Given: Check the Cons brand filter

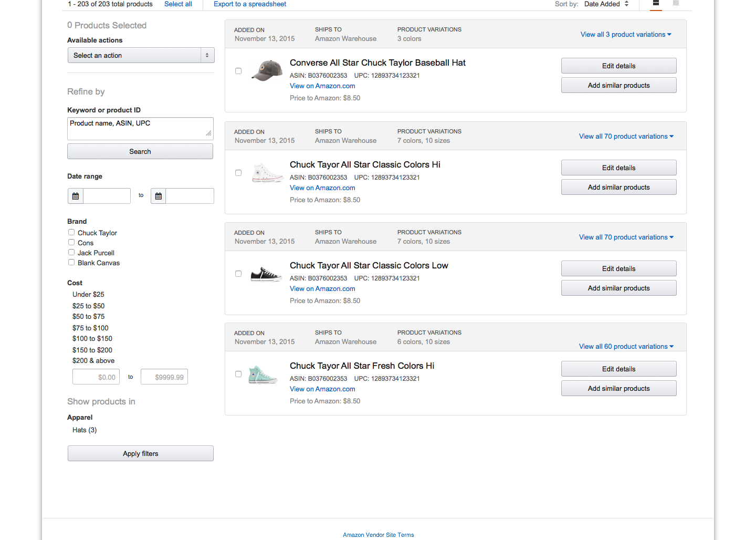Looking at the screenshot, I should (x=71, y=242).
